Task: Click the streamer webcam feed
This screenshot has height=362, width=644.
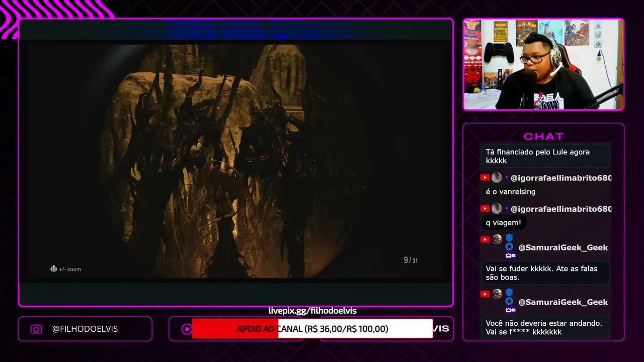Action: tap(543, 64)
